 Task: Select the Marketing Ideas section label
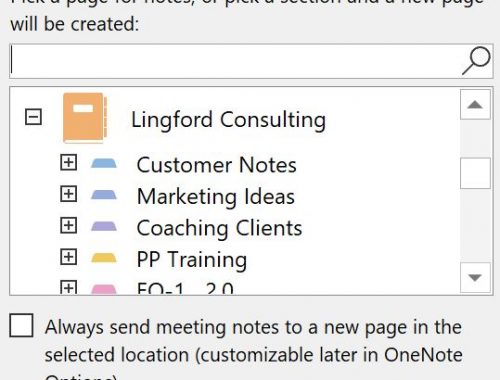(216, 196)
